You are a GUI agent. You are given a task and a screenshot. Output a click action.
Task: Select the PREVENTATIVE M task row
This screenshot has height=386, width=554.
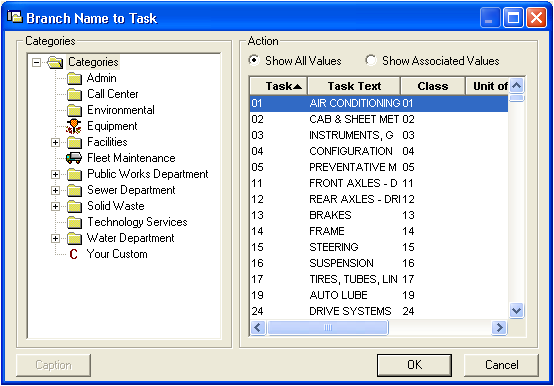coord(379,167)
